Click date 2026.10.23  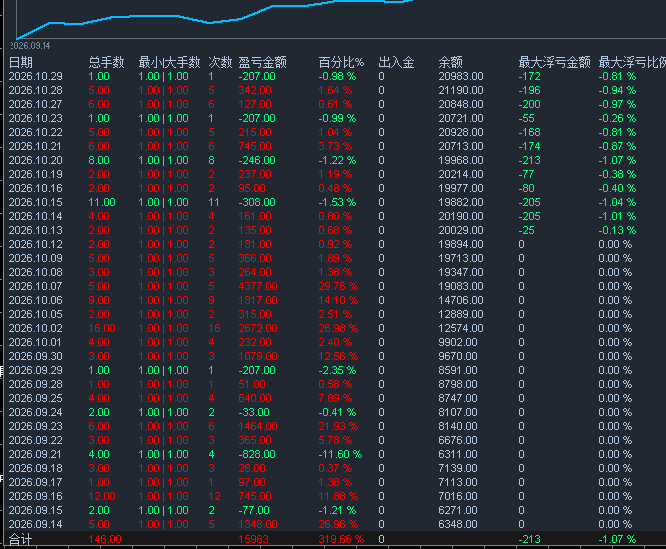(x=35, y=118)
